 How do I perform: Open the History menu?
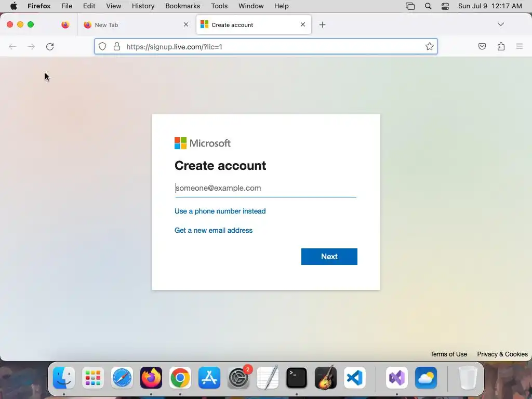[x=143, y=6]
